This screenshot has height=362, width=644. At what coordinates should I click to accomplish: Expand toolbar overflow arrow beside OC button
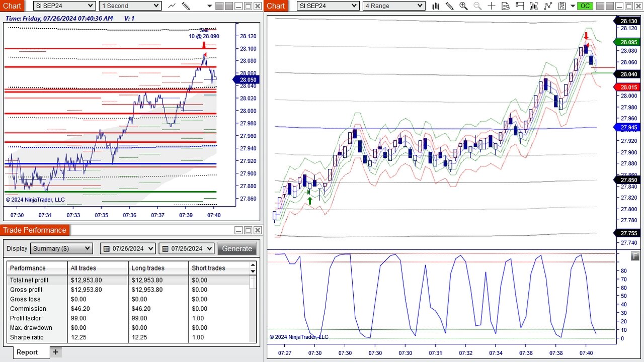point(573,6)
